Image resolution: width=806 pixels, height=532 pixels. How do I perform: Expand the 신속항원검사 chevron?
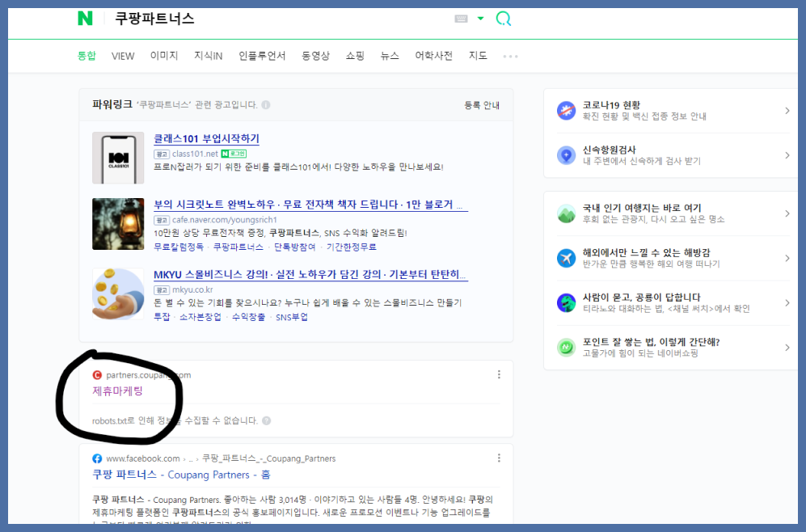(787, 155)
